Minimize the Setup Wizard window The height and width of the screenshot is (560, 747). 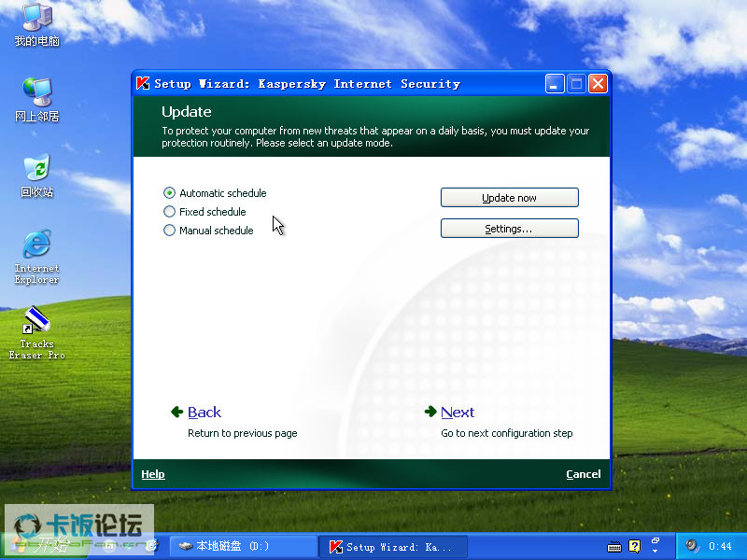click(x=555, y=84)
